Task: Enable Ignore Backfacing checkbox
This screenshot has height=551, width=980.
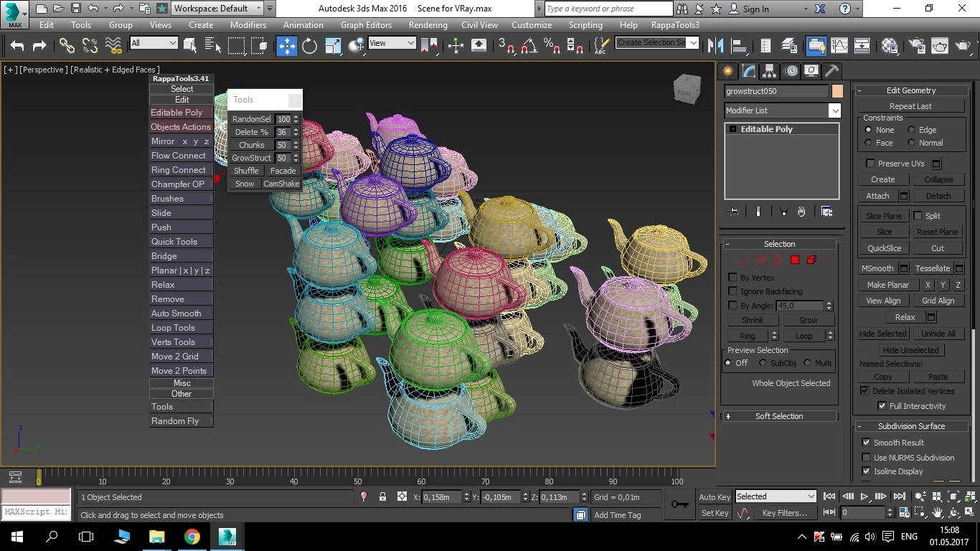Action: [732, 291]
